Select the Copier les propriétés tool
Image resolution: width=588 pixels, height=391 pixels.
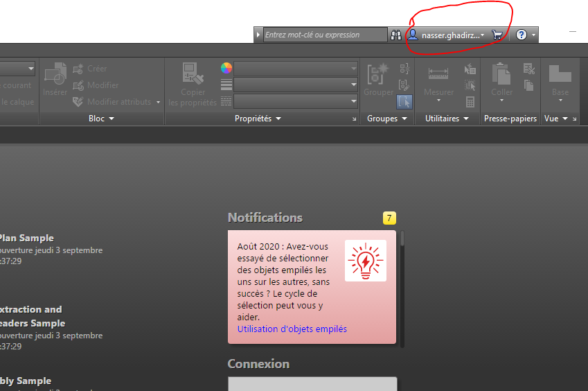(x=193, y=84)
